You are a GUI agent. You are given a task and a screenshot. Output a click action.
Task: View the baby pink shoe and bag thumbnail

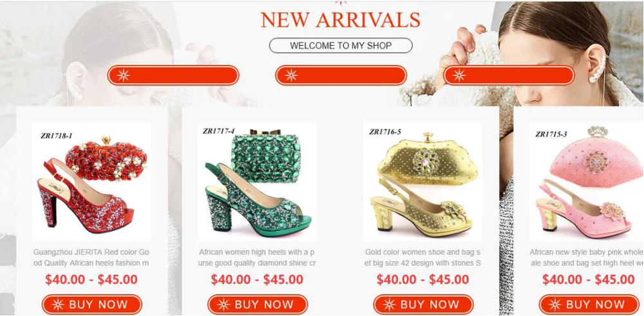point(587,181)
